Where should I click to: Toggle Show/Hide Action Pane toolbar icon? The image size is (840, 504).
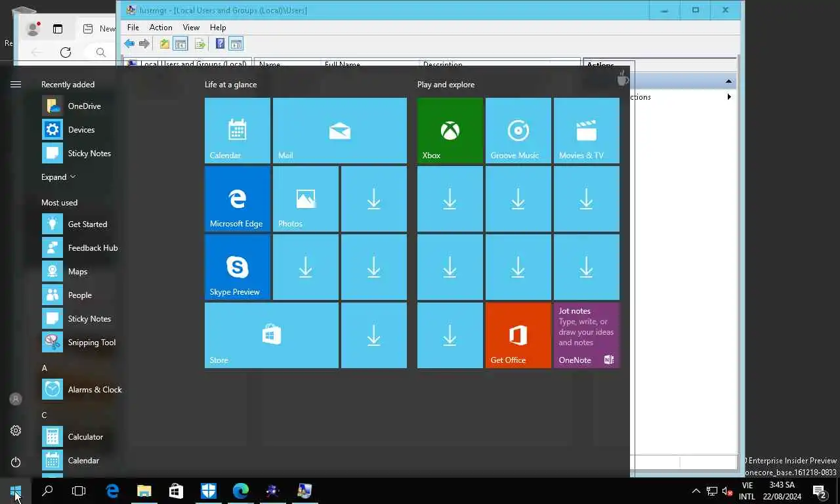click(x=236, y=44)
